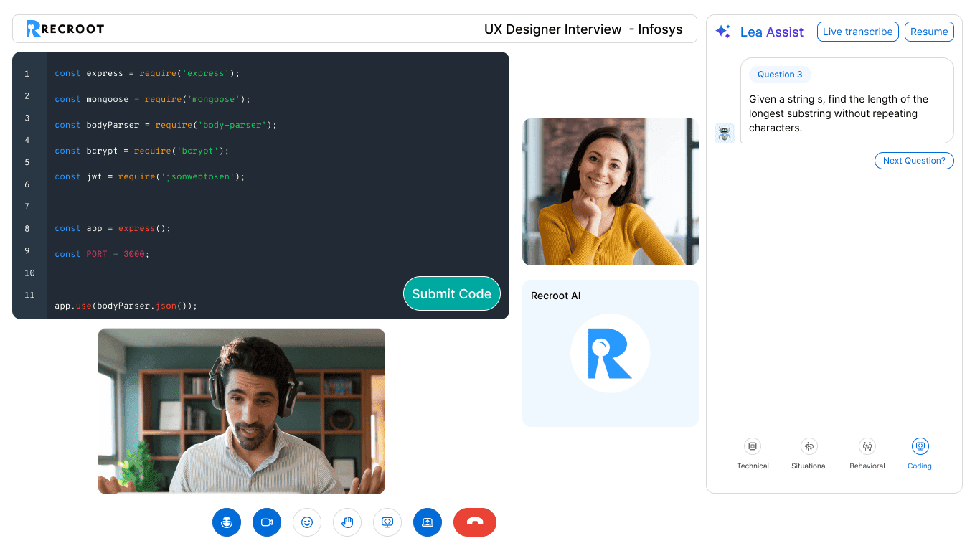Select the video tile of man with headphones
The height and width of the screenshot is (551, 980).
tap(241, 411)
